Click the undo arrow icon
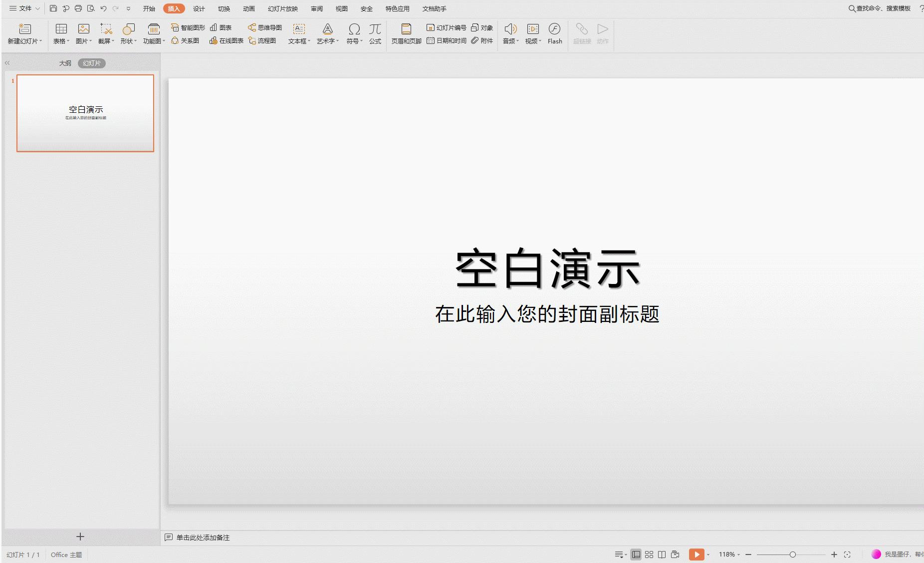This screenshot has height=563, width=924. 103,8
